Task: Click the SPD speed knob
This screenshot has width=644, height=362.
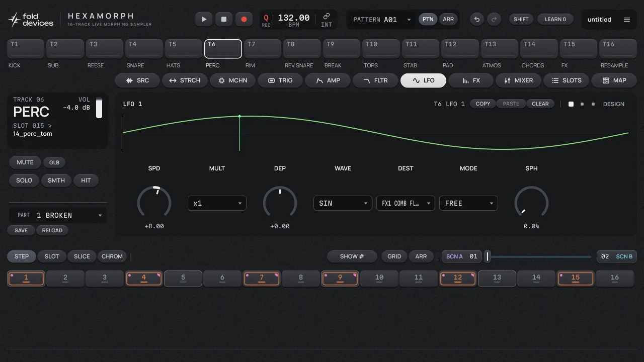Action: [x=154, y=203]
